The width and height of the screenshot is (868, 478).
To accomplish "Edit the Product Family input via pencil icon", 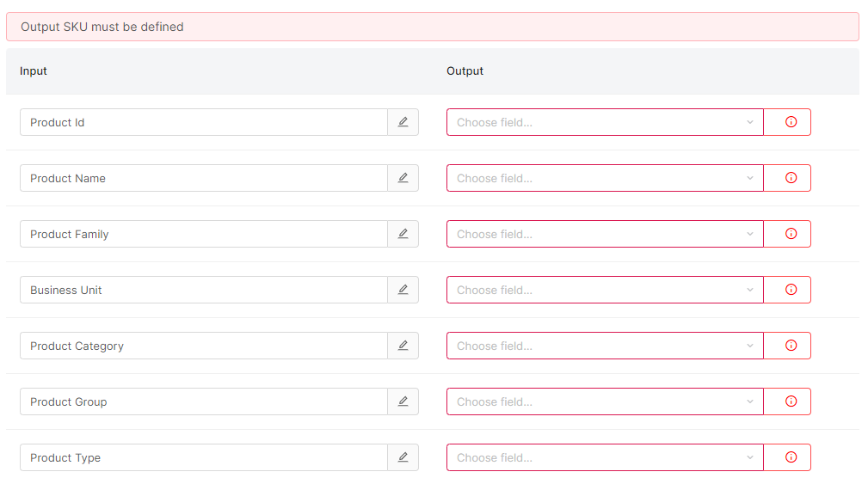I will [403, 234].
